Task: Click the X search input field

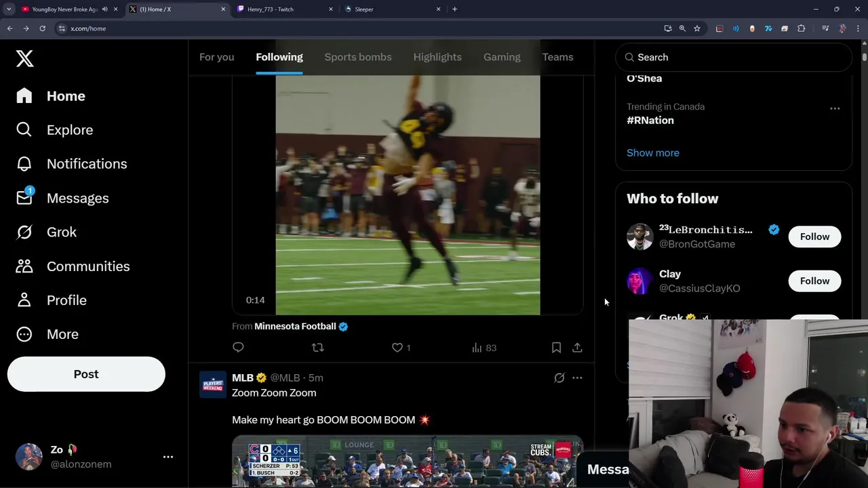Action: [734, 58]
